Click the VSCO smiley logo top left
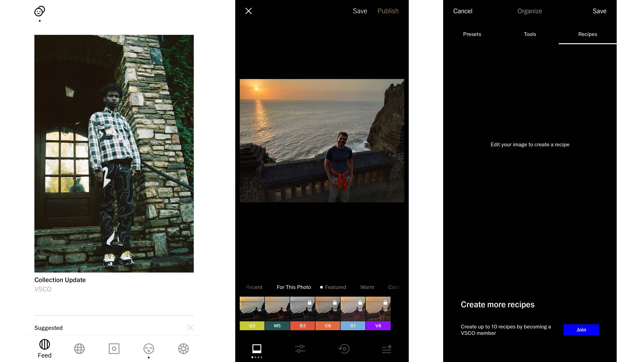Viewport: 644px width, 362px height. (x=39, y=11)
